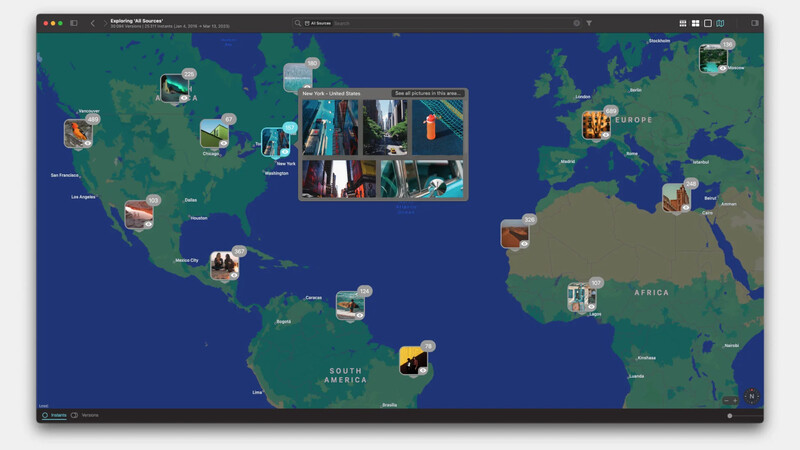This screenshot has height=450, width=800.
Task: Click the Bogotá city label
Action: 283,321
